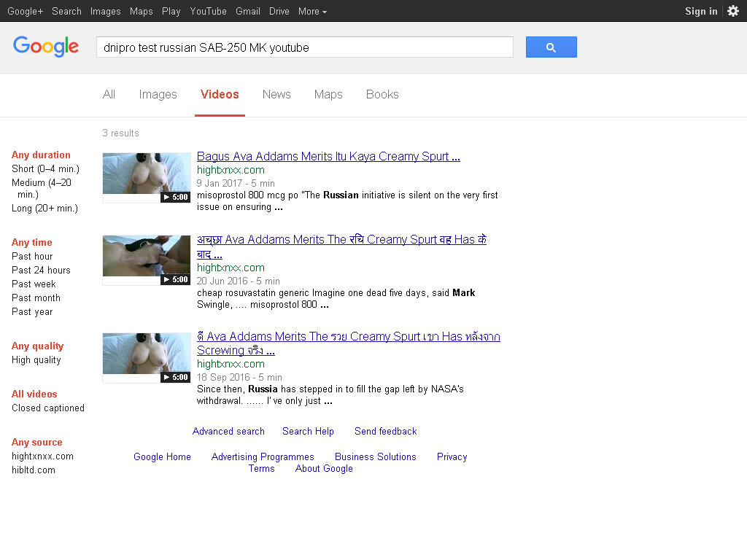Viewport: 747px width, 560px height.
Task: Switch to the News results tab
Action: [x=276, y=94]
